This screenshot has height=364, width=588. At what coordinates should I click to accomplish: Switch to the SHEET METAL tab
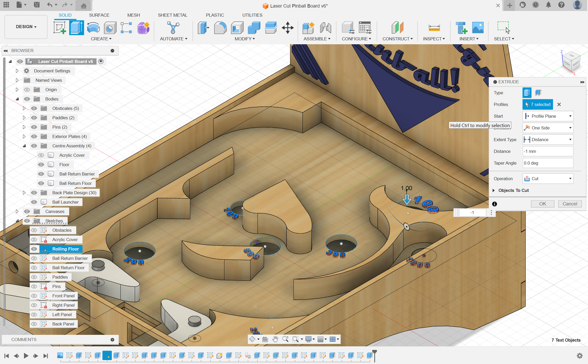coord(172,15)
